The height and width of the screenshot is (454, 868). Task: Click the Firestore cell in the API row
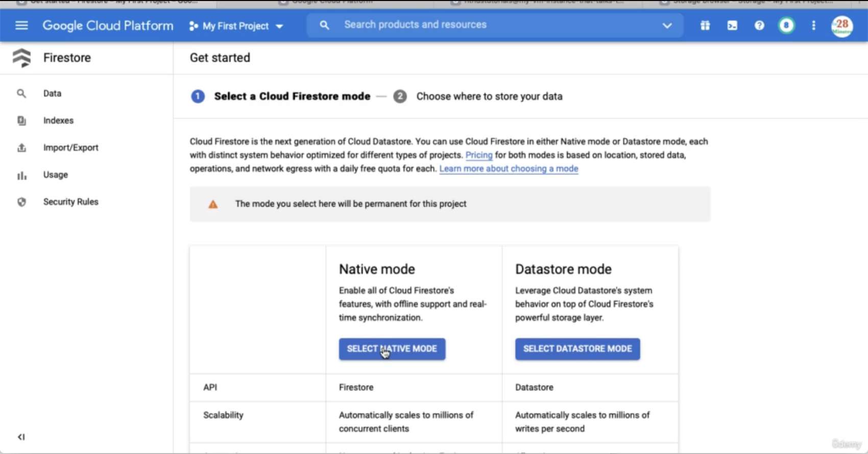[356, 387]
